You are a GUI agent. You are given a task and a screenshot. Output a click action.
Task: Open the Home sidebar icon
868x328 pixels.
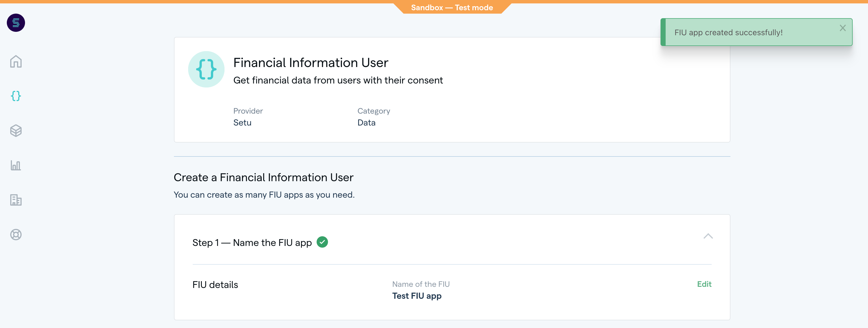[16, 62]
